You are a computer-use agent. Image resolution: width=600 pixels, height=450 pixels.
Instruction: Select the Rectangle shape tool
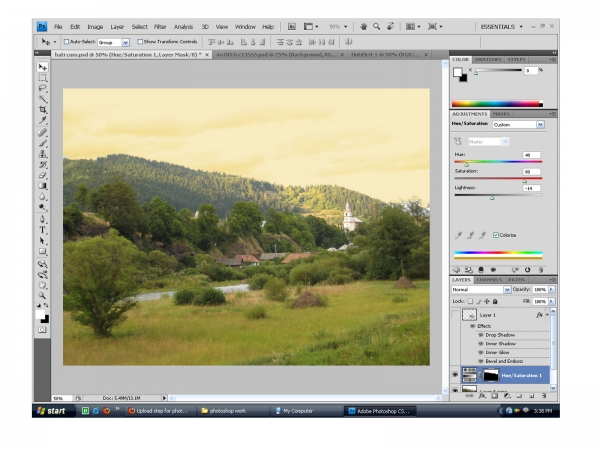[x=42, y=252]
